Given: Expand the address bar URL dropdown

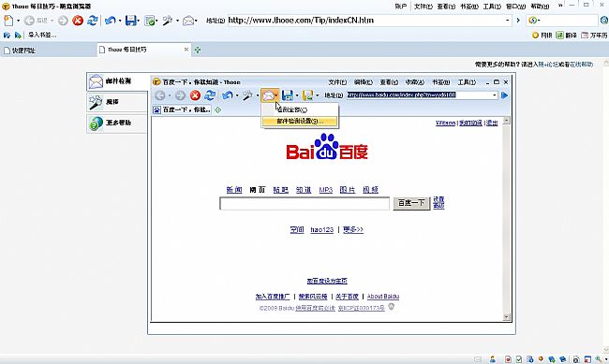Looking at the screenshot, I should tap(508, 21).
